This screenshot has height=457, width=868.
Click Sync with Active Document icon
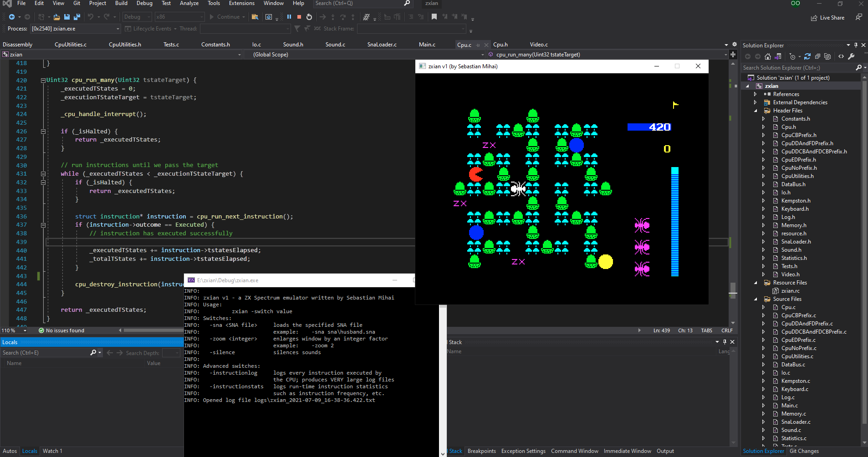coord(807,56)
